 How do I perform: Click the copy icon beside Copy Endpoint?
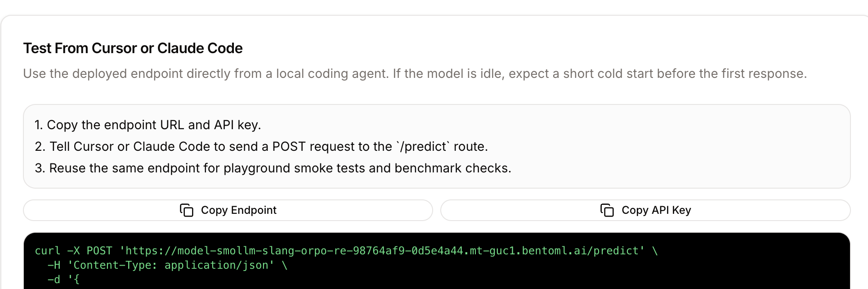point(186,210)
